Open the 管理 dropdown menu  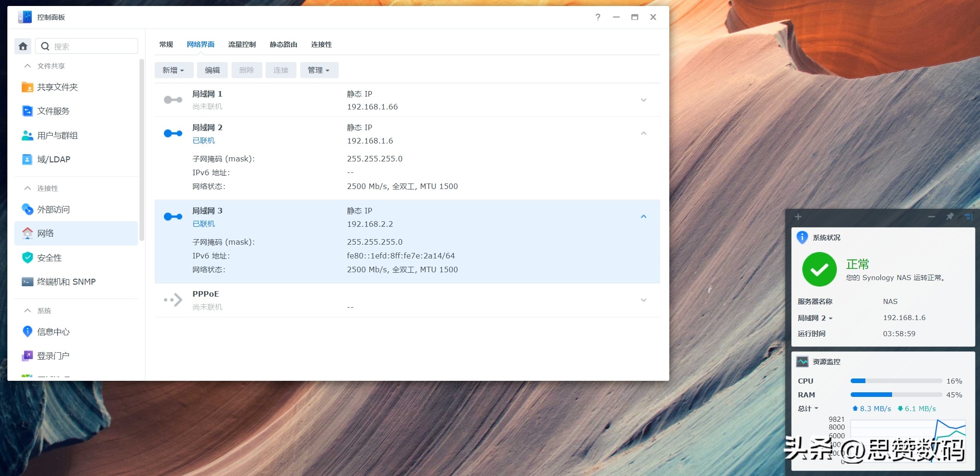[319, 70]
